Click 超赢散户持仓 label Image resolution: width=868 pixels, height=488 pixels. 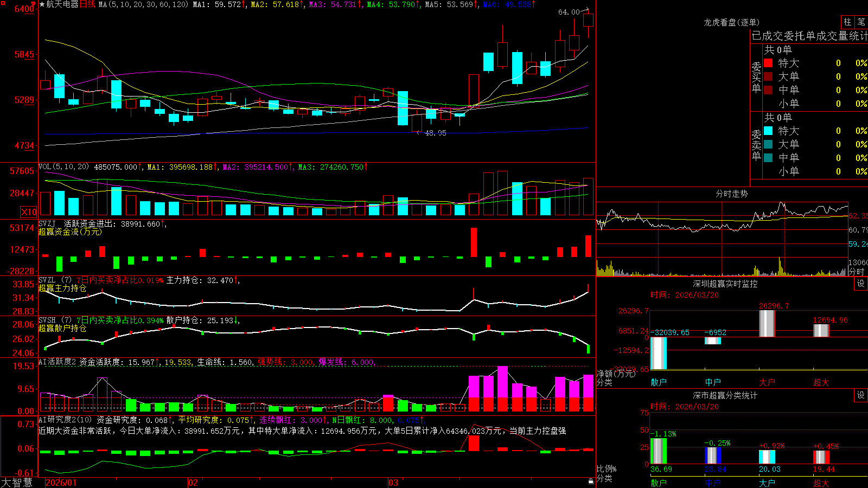pos(62,328)
